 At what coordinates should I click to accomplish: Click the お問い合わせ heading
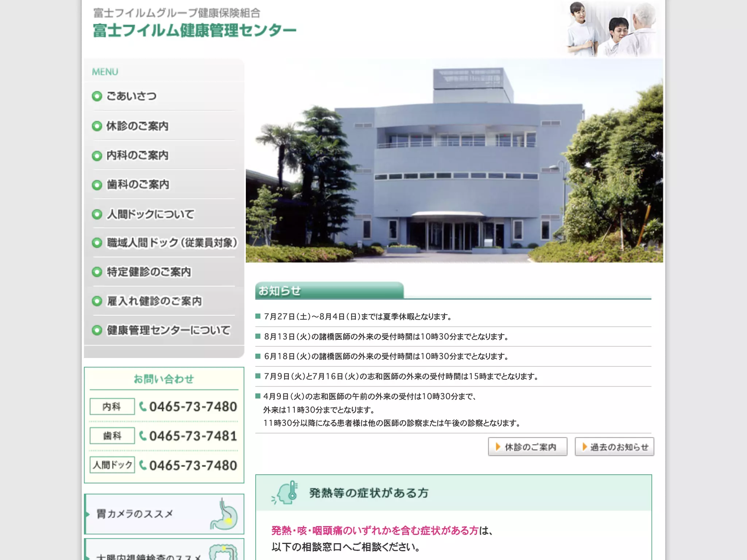164,379
